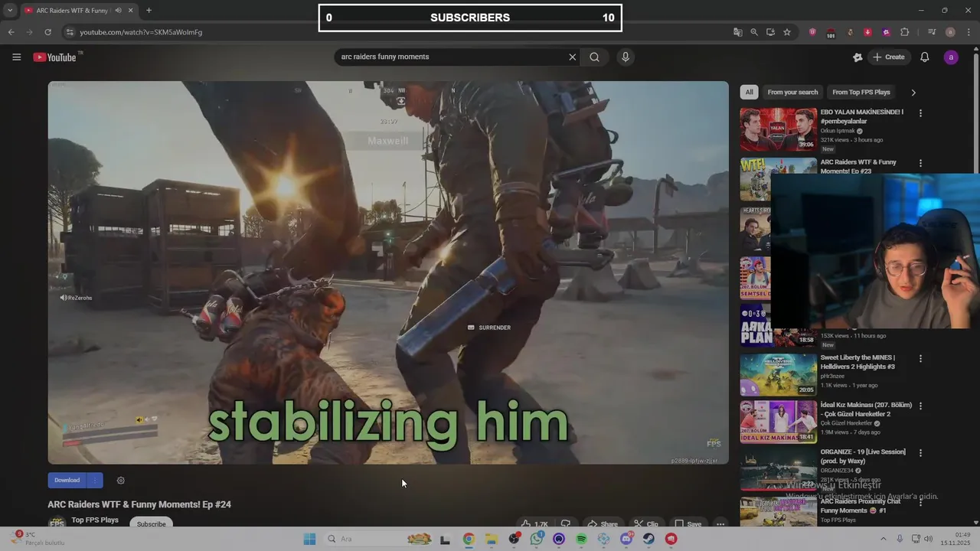Open the purple account avatar menu
Screen dimensions: 980x551
click(951, 57)
